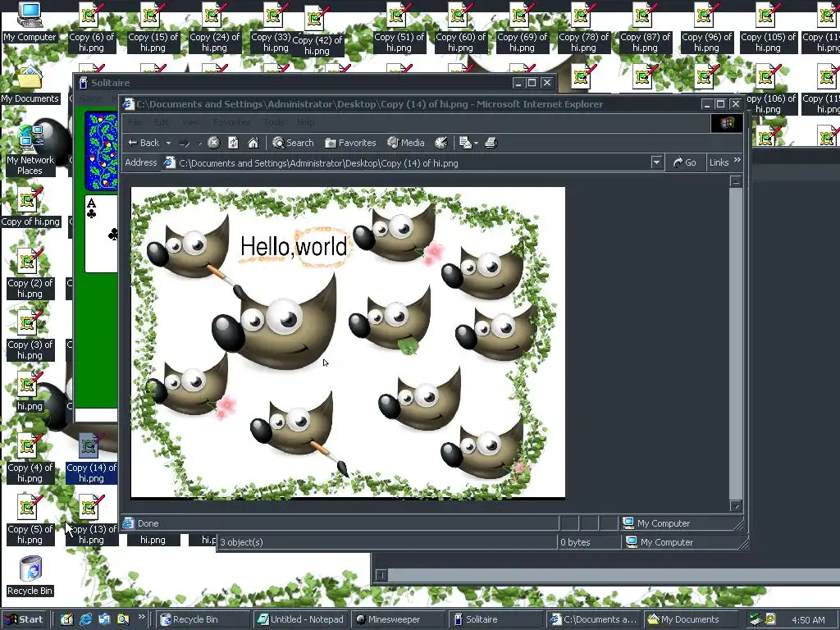Open the Favorites pane from the toolbar
Viewport: 840px width, 630px height.
[350, 143]
